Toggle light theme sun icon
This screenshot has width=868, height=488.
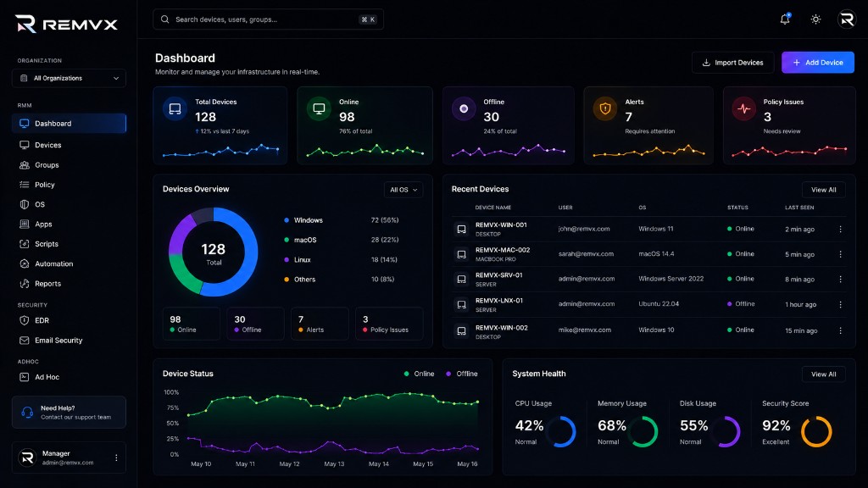815,19
